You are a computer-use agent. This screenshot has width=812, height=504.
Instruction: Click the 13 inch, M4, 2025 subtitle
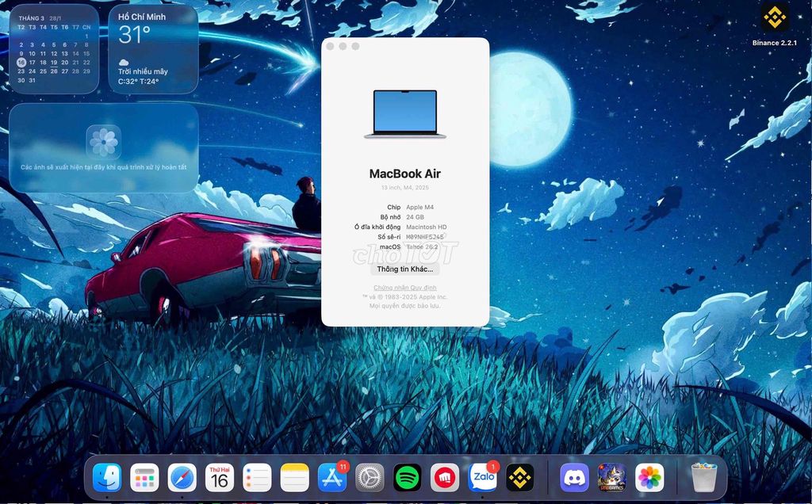[x=405, y=187]
